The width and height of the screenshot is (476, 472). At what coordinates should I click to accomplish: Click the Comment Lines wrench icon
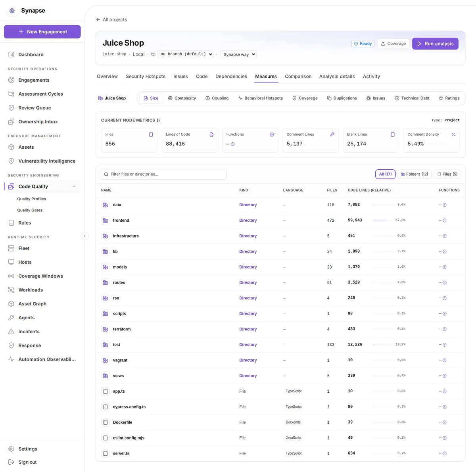click(x=332, y=134)
